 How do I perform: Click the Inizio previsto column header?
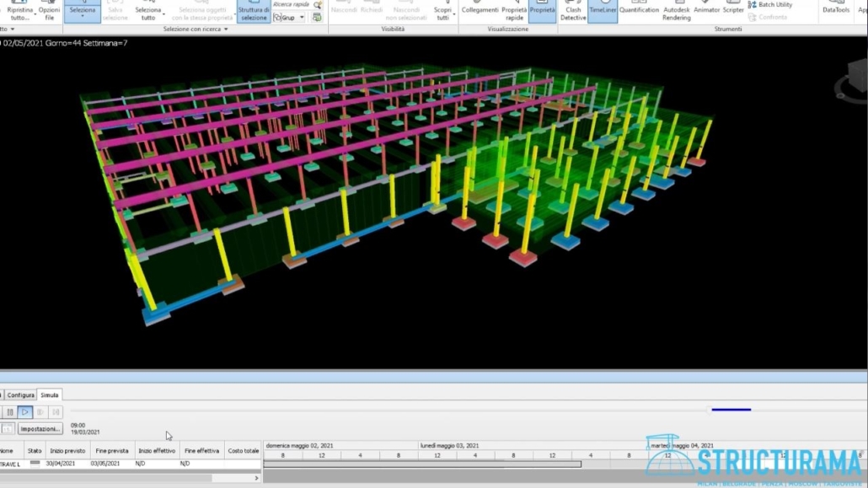point(67,451)
